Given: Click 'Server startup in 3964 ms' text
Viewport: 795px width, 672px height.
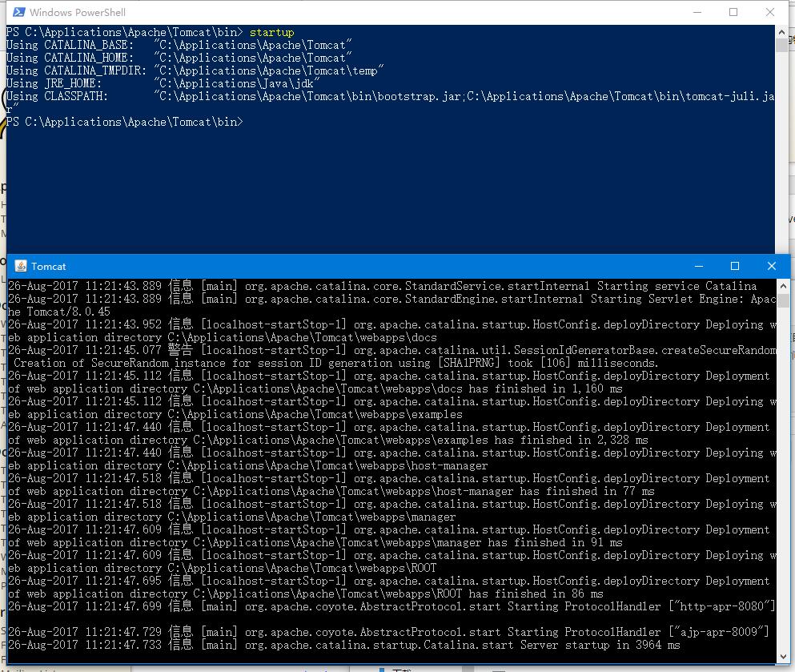Looking at the screenshot, I should [x=600, y=645].
